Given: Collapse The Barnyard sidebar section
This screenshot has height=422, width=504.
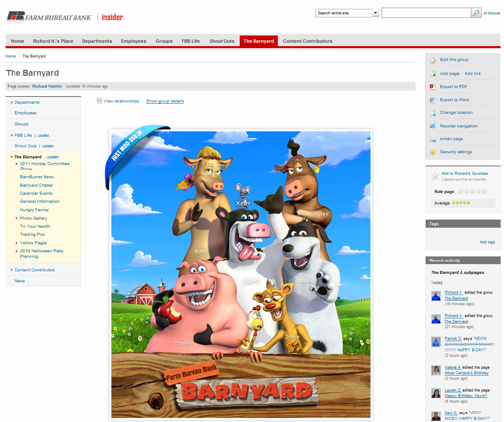Looking at the screenshot, I should [x=11, y=157].
